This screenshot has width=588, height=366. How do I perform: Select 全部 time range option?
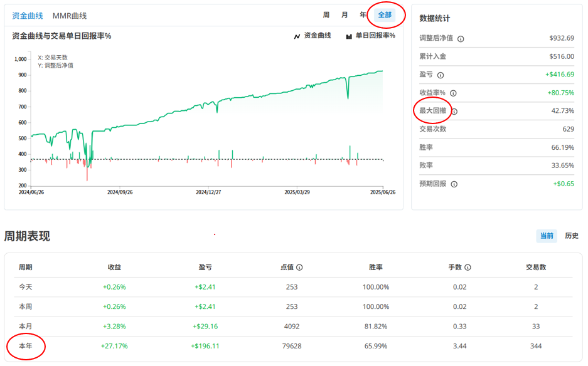tap(385, 15)
